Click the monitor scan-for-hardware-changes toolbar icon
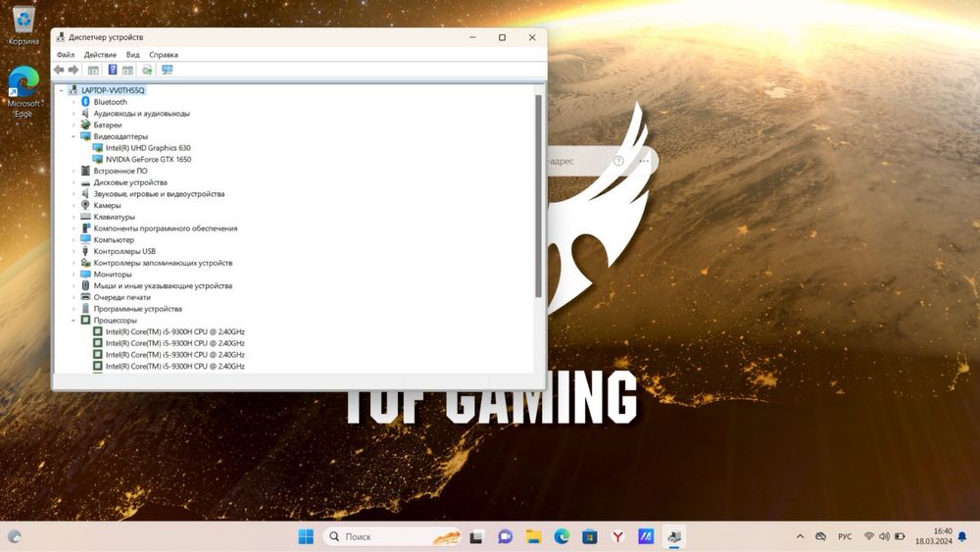Image resolution: width=980 pixels, height=552 pixels. coord(167,70)
